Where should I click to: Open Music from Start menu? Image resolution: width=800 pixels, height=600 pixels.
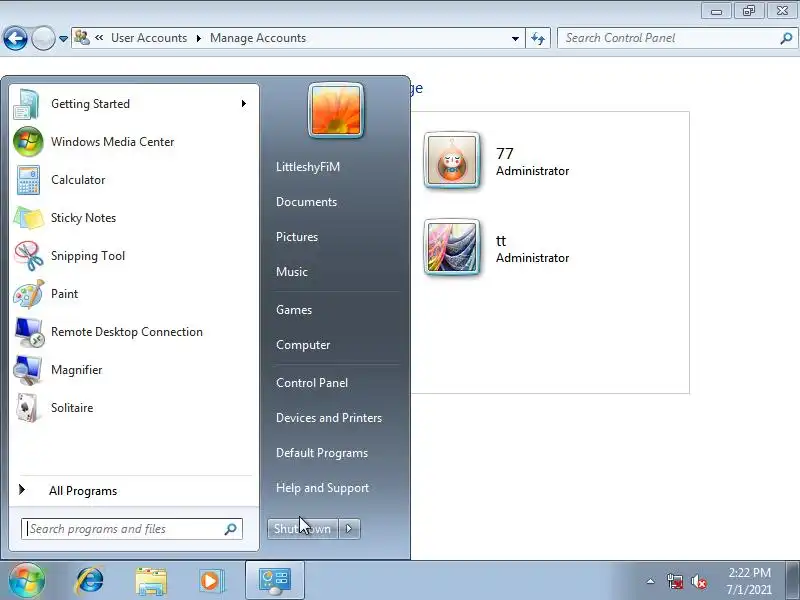point(291,272)
